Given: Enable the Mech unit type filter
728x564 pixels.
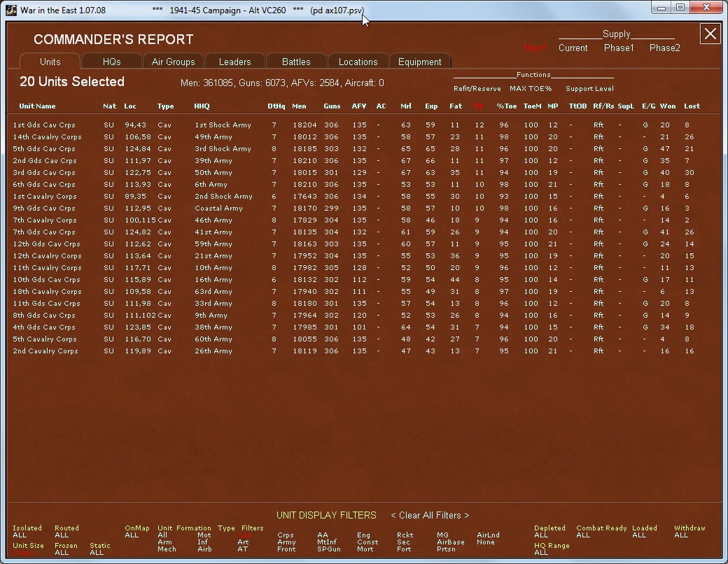Looking at the screenshot, I should coord(167,549).
